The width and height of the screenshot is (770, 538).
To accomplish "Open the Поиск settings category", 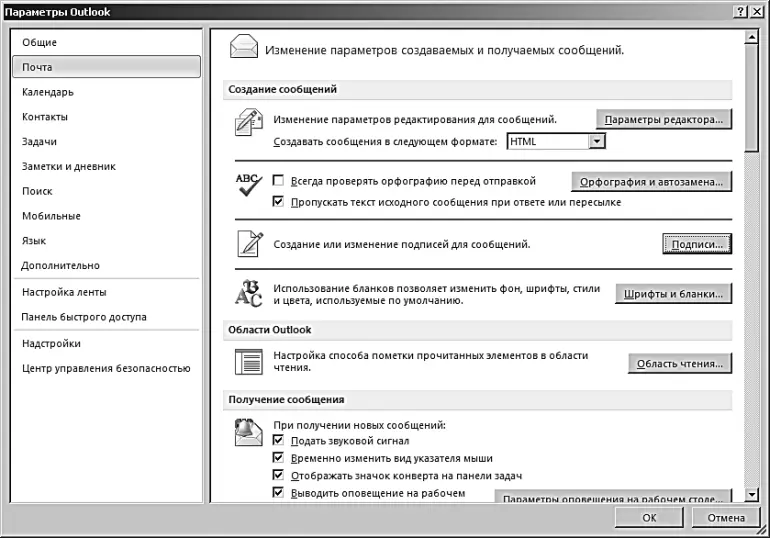I will click(x=106, y=191).
